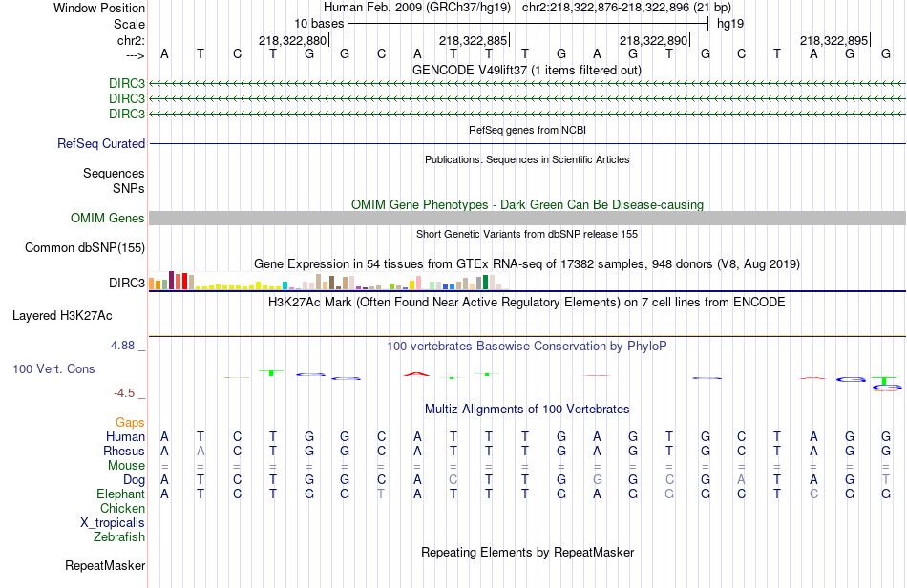The width and height of the screenshot is (907, 588).
Task: Open the RefSeq genes from NCBI title
Action: coord(527,130)
